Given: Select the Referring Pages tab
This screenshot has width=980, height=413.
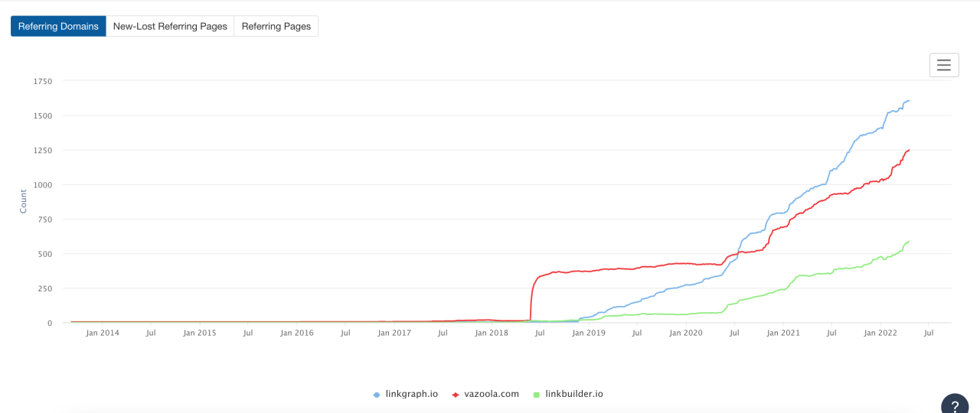Looking at the screenshot, I should tap(276, 26).
